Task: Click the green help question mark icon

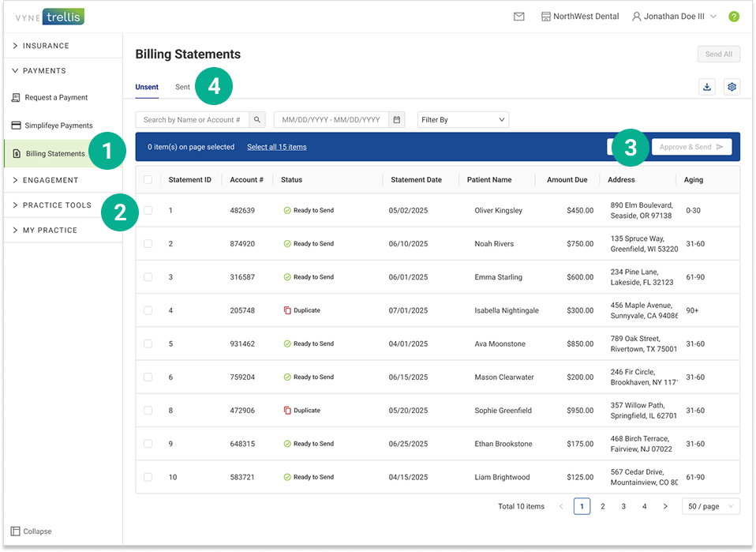Action: [733, 17]
